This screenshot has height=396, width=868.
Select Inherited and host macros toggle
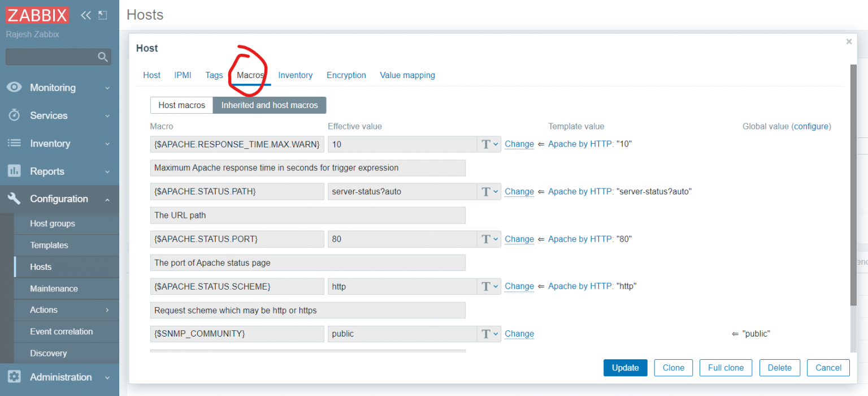click(270, 105)
